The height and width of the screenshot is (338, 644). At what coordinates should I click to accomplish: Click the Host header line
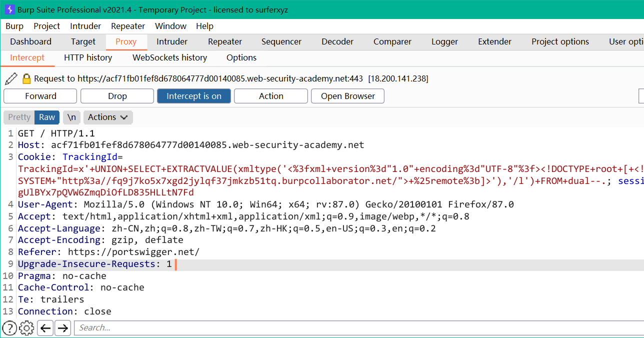(191, 145)
